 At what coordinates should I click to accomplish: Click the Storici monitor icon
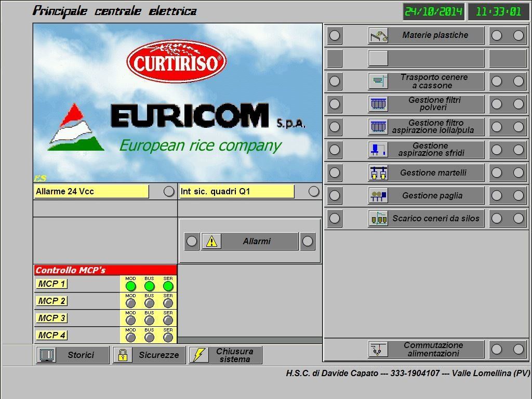pyautogui.click(x=46, y=355)
